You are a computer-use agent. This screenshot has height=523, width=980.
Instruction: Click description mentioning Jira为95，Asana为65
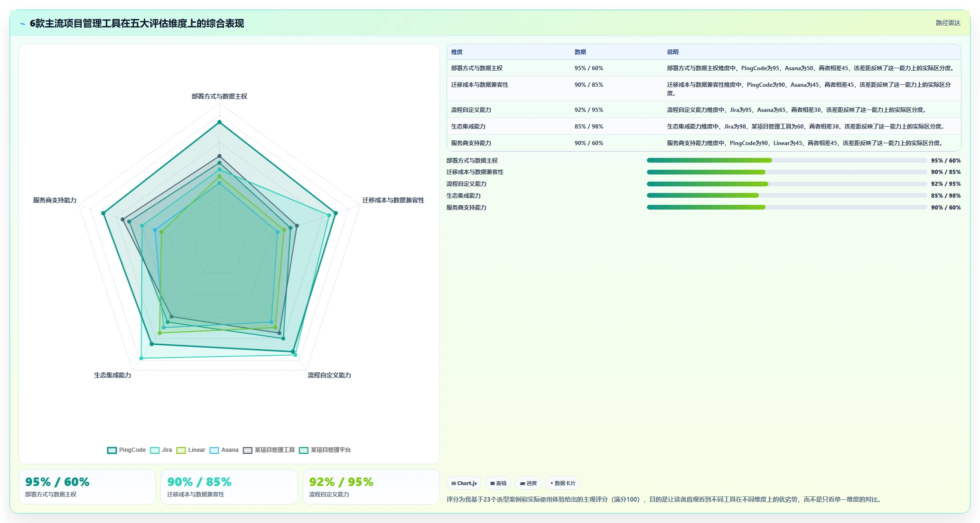(797, 110)
